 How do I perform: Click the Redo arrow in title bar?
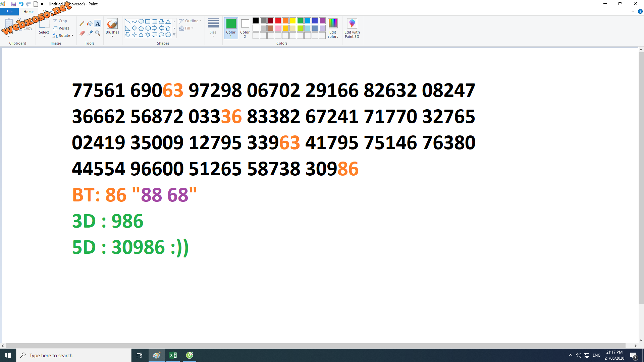pos(29,4)
